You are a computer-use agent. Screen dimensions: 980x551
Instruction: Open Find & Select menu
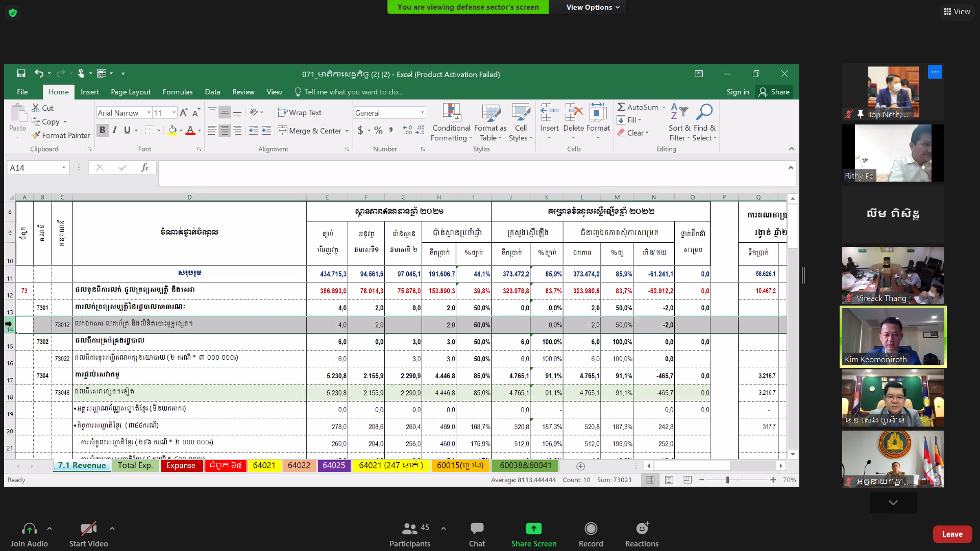(x=704, y=122)
